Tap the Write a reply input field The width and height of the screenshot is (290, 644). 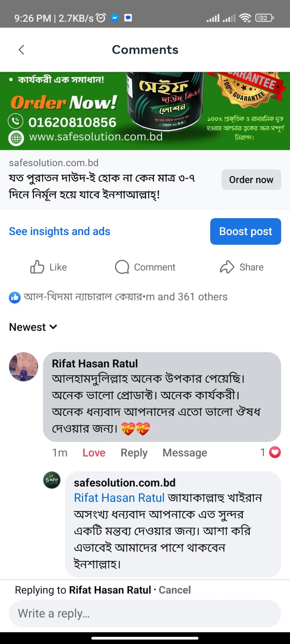[145, 613]
